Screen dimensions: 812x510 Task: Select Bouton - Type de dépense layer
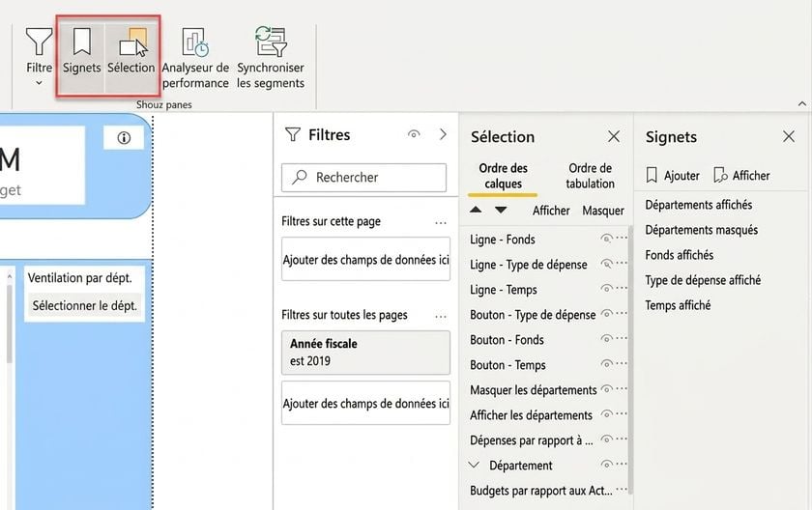[533, 315]
